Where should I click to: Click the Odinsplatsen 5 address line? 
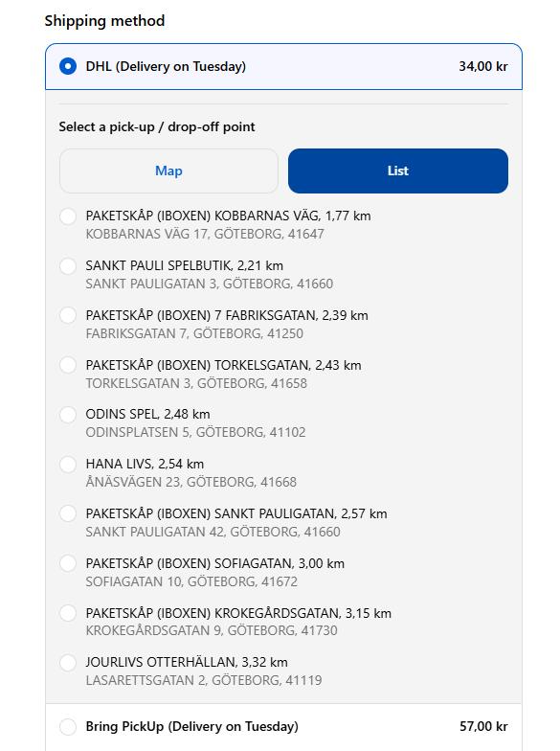point(195,433)
